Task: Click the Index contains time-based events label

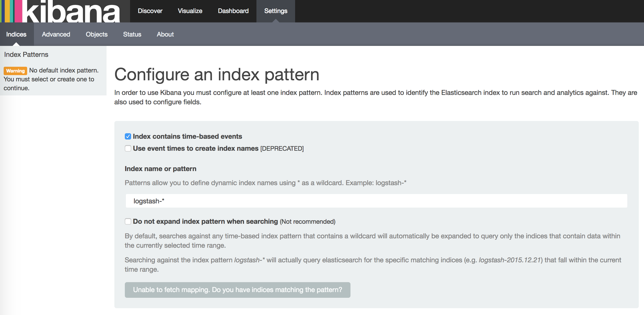Action: point(187,136)
